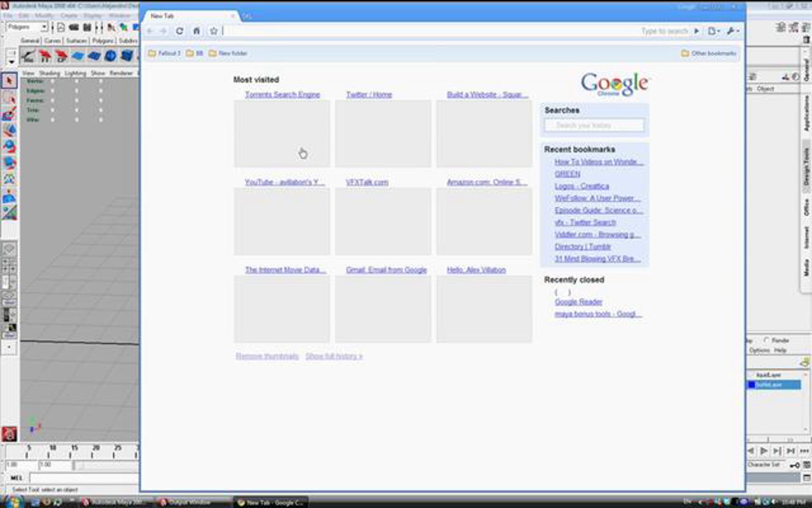
Task: Reload the page in Chrome
Action: tap(180, 31)
